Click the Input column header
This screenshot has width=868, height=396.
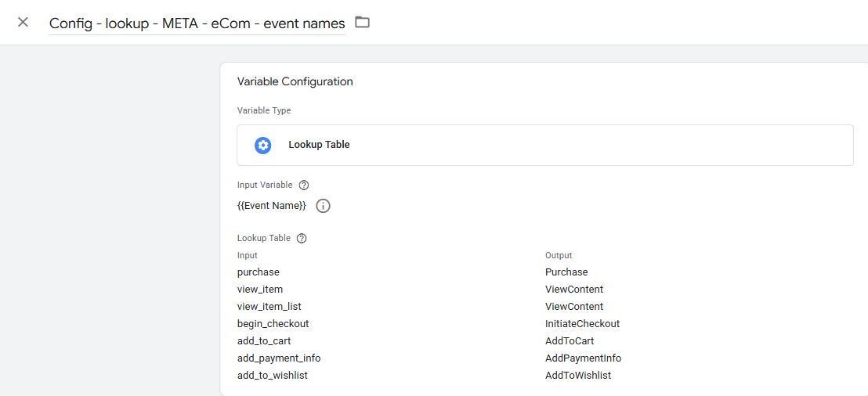(248, 255)
